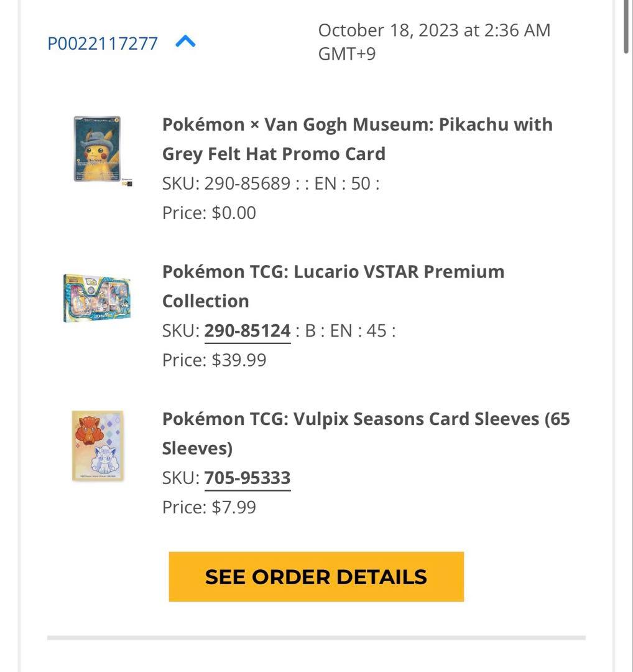Viewport: 633px width, 672px height.
Task: Click the $39.99 Lucario collection price
Action: click(239, 360)
